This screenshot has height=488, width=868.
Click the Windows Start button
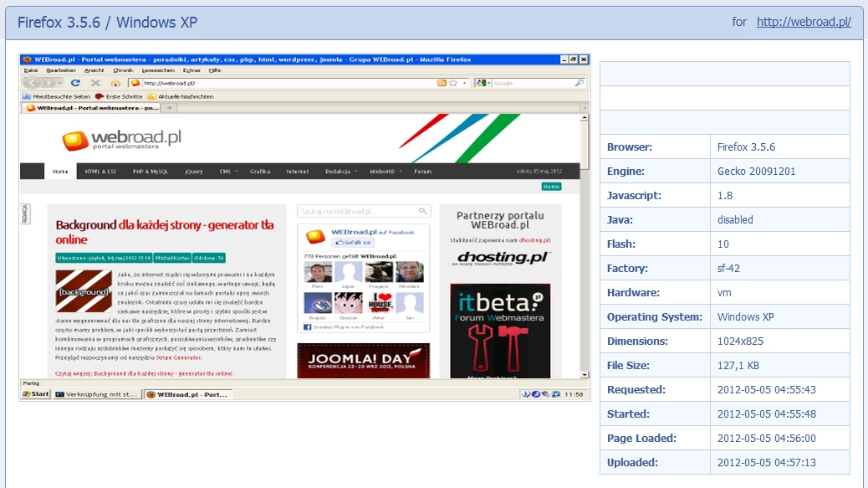coord(36,393)
